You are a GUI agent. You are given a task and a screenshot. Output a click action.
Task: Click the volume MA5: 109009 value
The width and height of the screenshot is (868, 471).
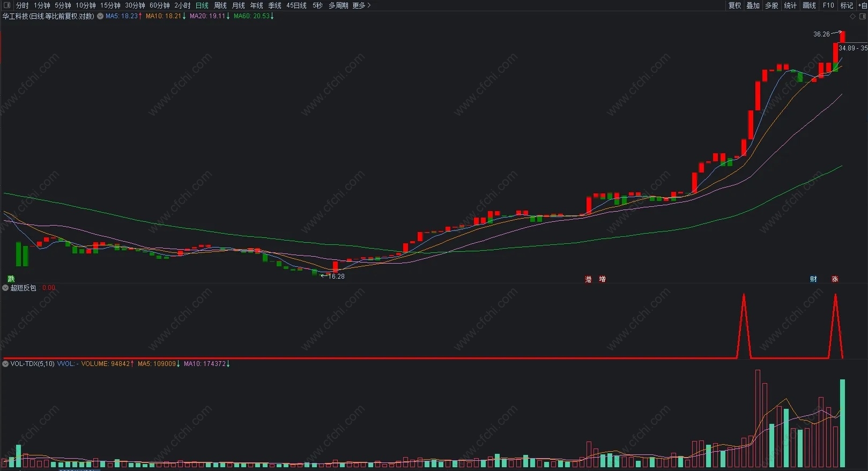coord(159,364)
